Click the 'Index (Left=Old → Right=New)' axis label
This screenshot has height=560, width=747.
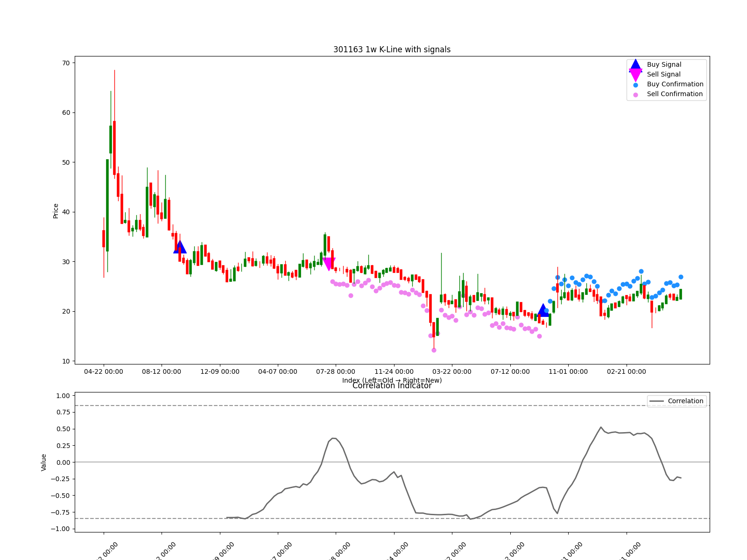pos(392,380)
